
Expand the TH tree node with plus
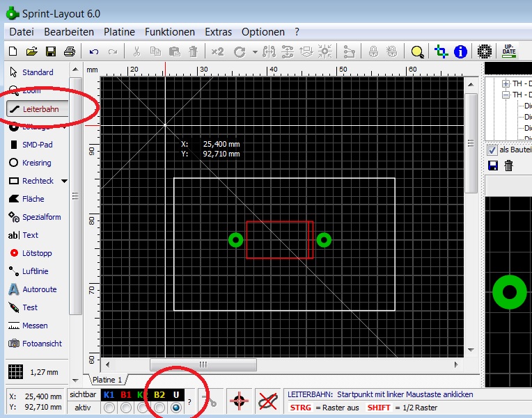pyautogui.click(x=506, y=83)
